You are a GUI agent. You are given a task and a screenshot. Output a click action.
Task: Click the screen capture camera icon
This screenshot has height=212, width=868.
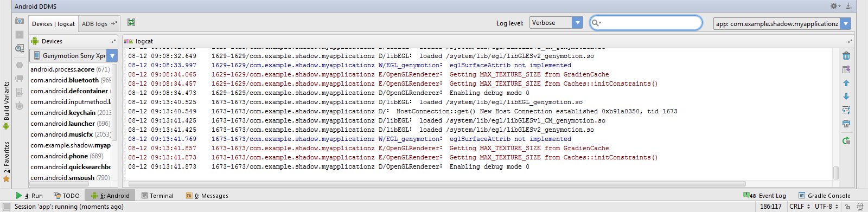20,21
